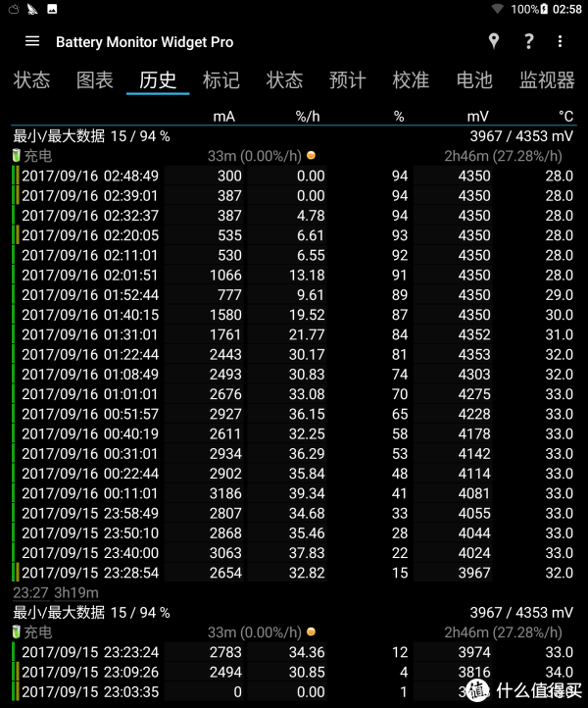Select the 2017/09/15 23:23:24 history row

coord(293,652)
